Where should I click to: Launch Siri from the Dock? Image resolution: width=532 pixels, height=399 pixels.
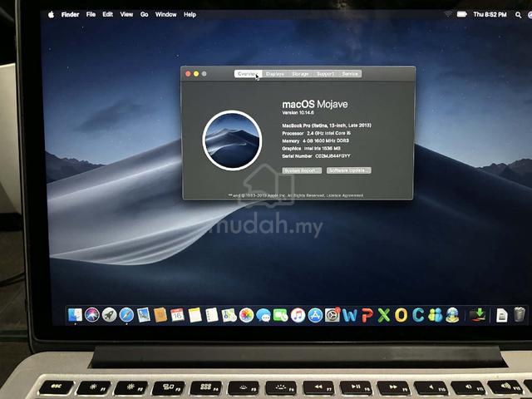92,315
